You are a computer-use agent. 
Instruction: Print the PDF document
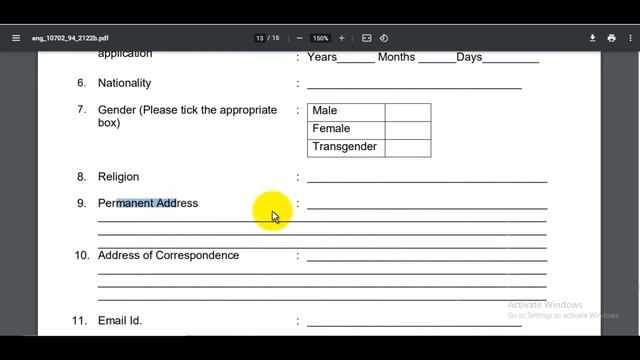point(611,38)
